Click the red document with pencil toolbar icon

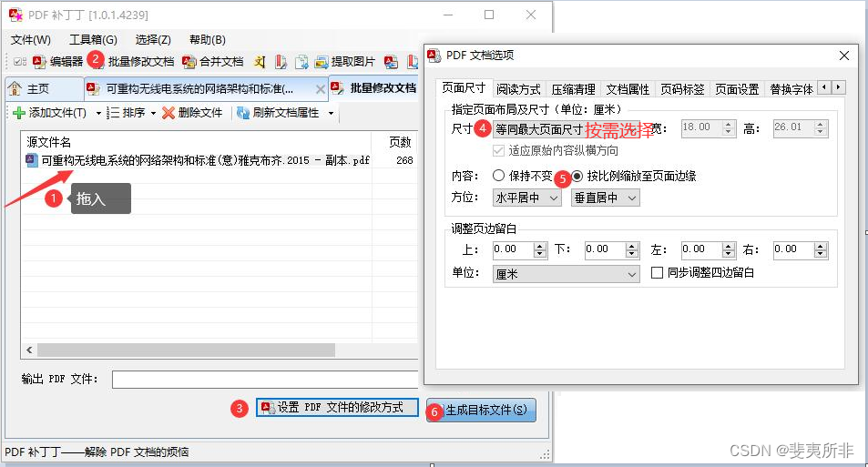(x=281, y=61)
